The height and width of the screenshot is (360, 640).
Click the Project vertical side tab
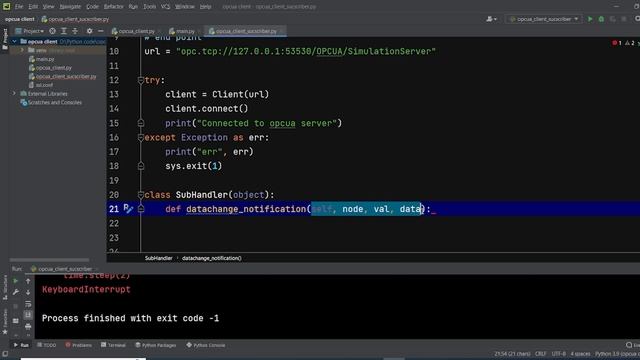coord(4,39)
